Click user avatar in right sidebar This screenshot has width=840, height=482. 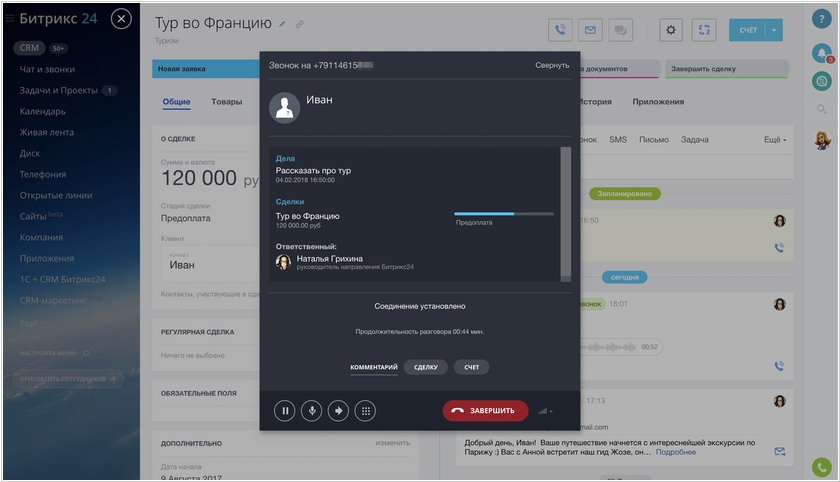(x=822, y=140)
